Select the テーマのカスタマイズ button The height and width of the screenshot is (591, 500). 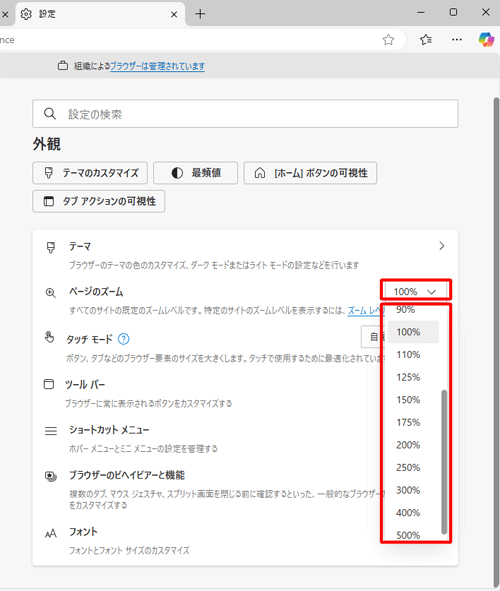(x=90, y=173)
